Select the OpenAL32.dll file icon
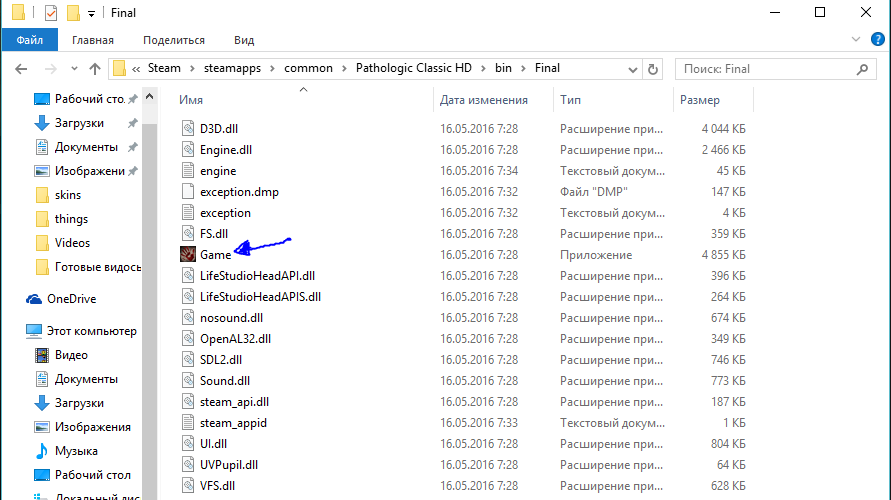Screen dimensions: 891x500 188,339
